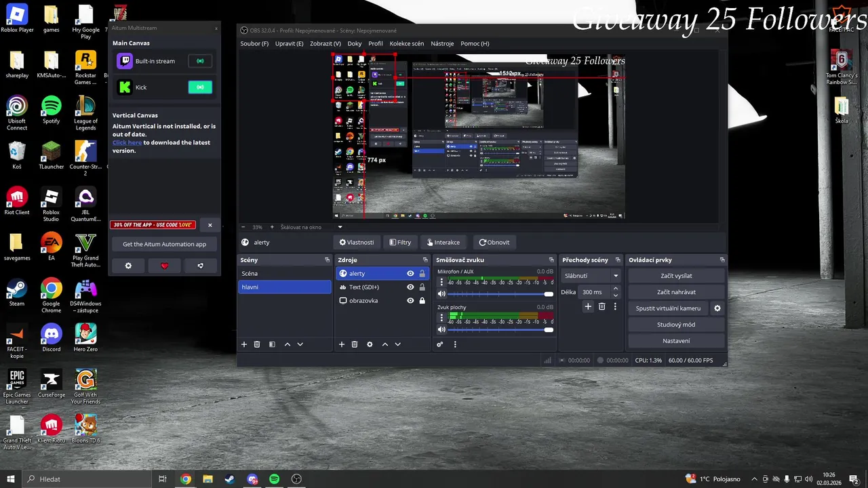Image resolution: width=868 pixels, height=488 pixels.
Task: Select the Scéna scene in the list
Action: [x=285, y=274]
